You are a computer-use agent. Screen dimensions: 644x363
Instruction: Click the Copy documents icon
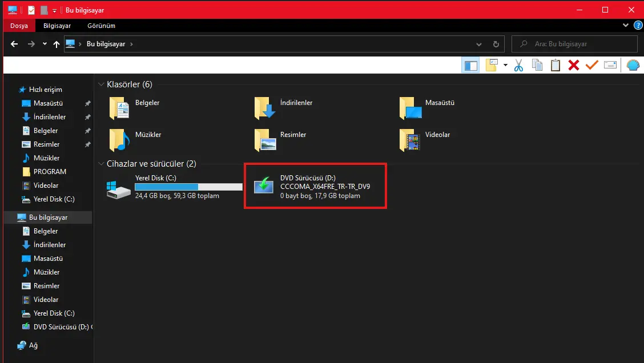pos(537,65)
